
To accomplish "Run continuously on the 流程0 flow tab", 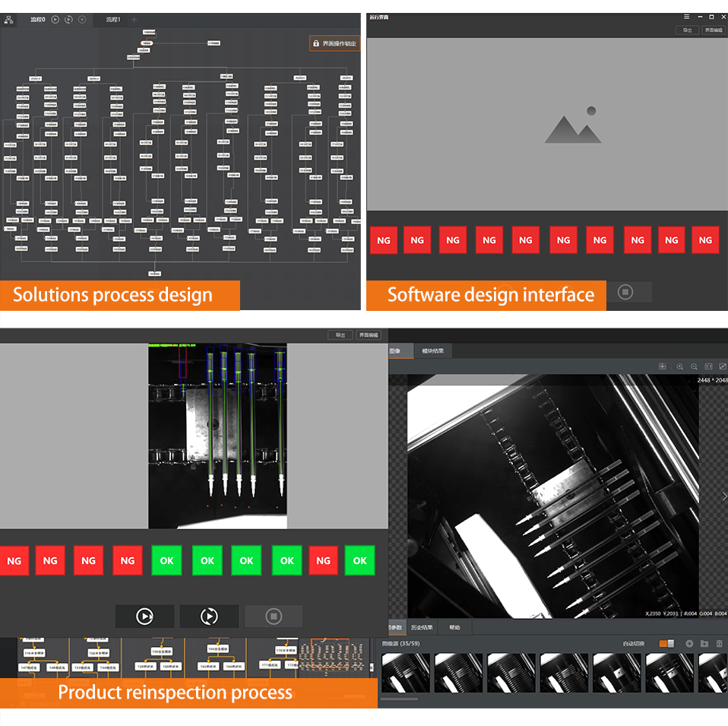I will pyautogui.click(x=68, y=20).
